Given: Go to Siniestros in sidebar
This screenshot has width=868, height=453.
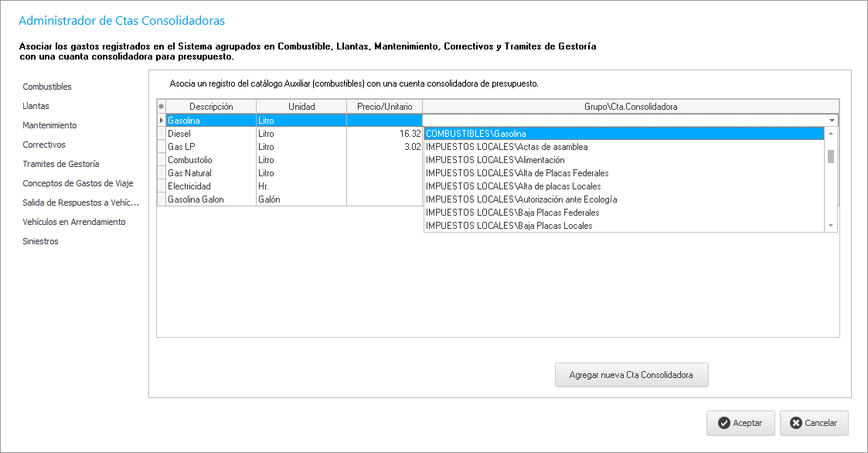Looking at the screenshot, I should (x=40, y=241).
